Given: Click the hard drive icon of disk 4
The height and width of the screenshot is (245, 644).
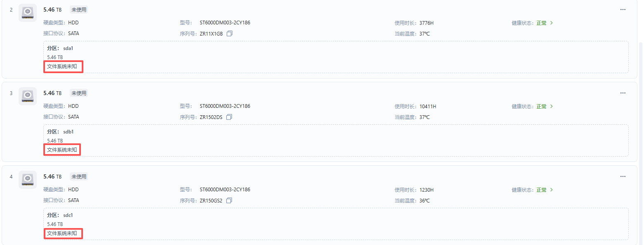Looking at the screenshot, I should point(28,180).
